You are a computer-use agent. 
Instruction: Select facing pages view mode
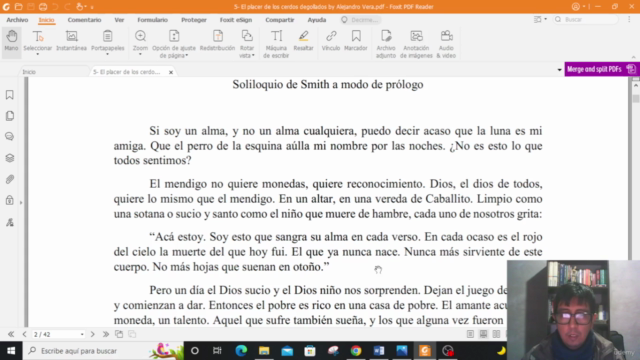point(496,334)
